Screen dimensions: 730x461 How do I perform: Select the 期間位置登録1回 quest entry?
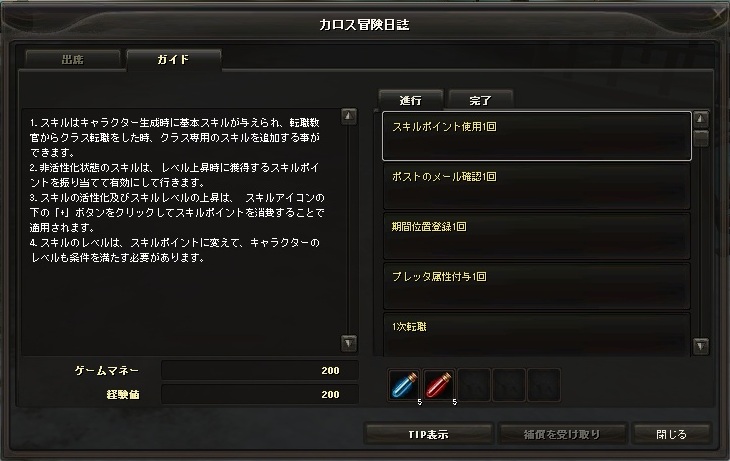pyautogui.click(x=537, y=237)
